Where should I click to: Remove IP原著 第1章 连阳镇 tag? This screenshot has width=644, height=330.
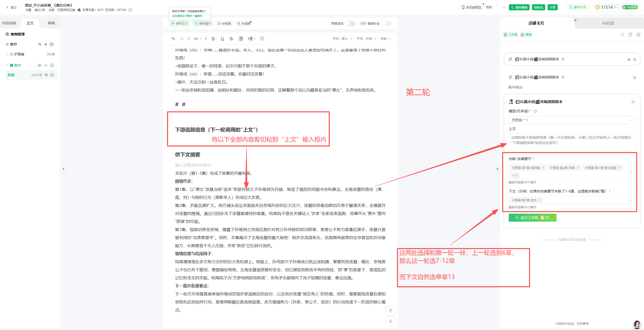tap(543, 168)
